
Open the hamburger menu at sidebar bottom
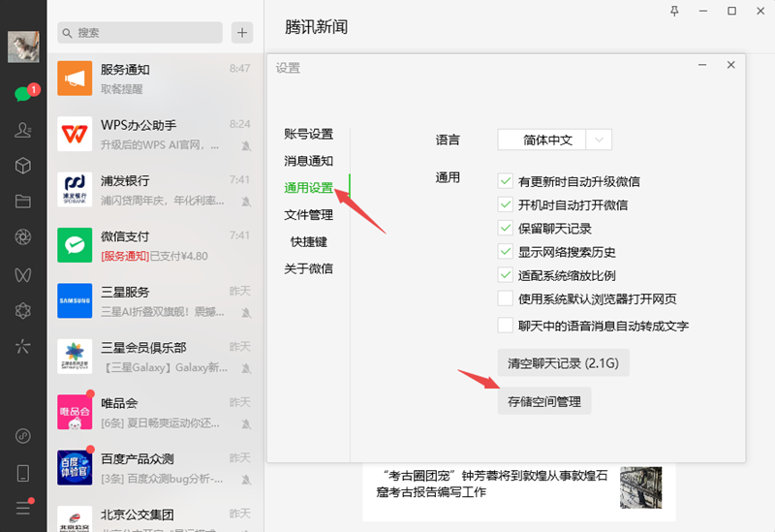point(23,507)
